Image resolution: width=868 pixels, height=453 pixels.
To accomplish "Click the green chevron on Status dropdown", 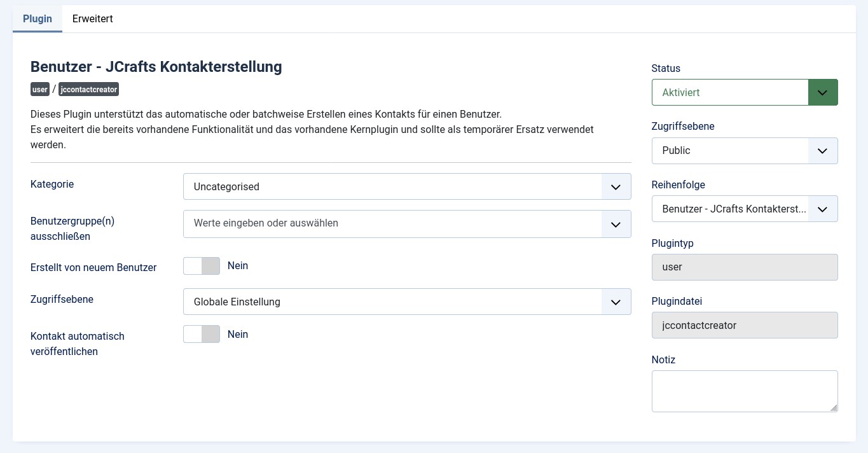I will coord(822,92).
